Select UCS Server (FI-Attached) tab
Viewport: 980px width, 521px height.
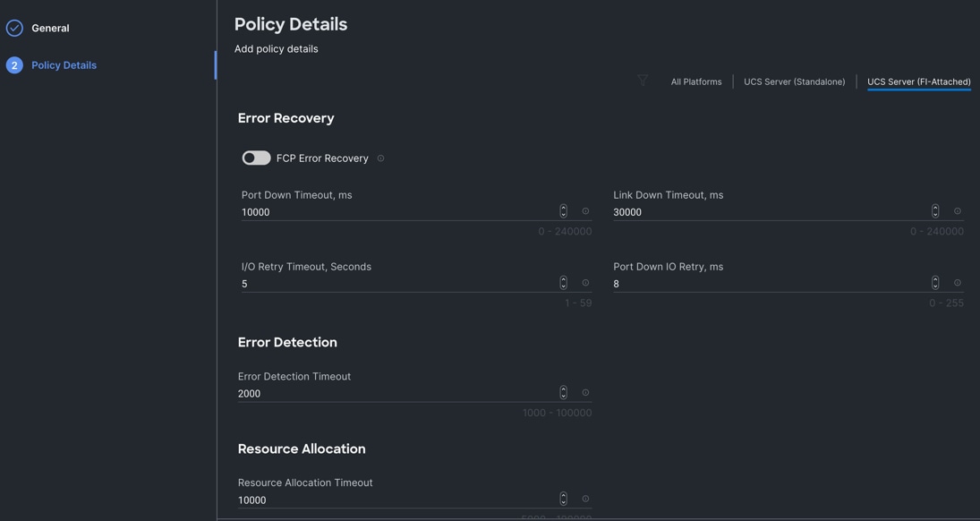(918, 81)
